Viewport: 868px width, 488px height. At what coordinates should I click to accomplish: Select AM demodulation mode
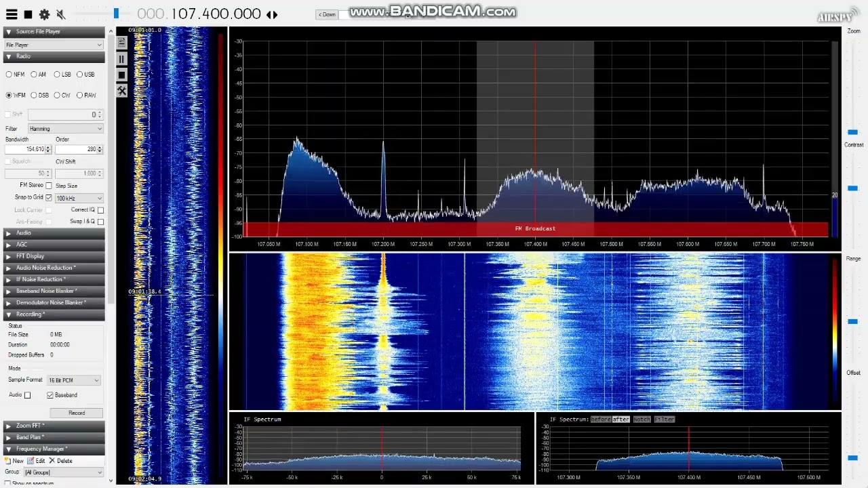(38, 75)
